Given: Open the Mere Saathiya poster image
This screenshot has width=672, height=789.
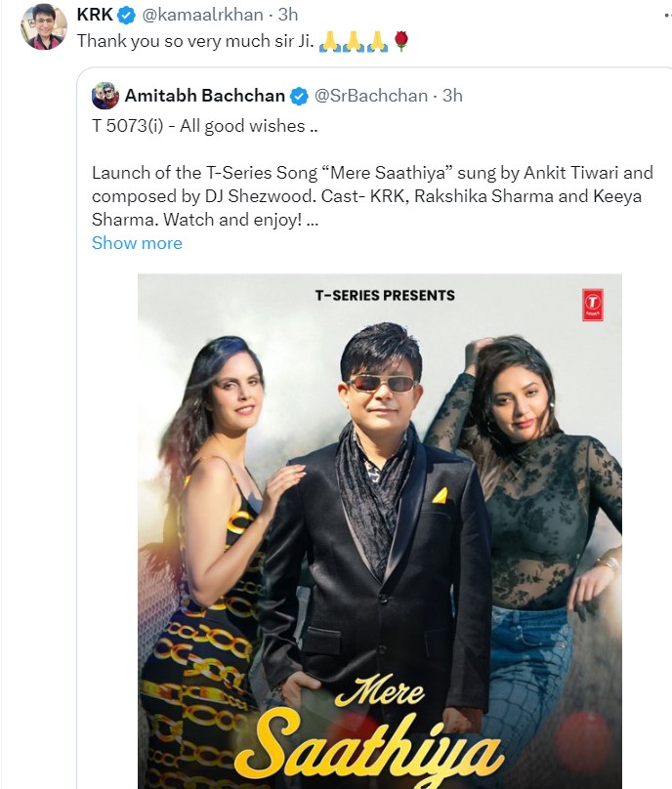Looking at the screenshot, I should point(379,488).
